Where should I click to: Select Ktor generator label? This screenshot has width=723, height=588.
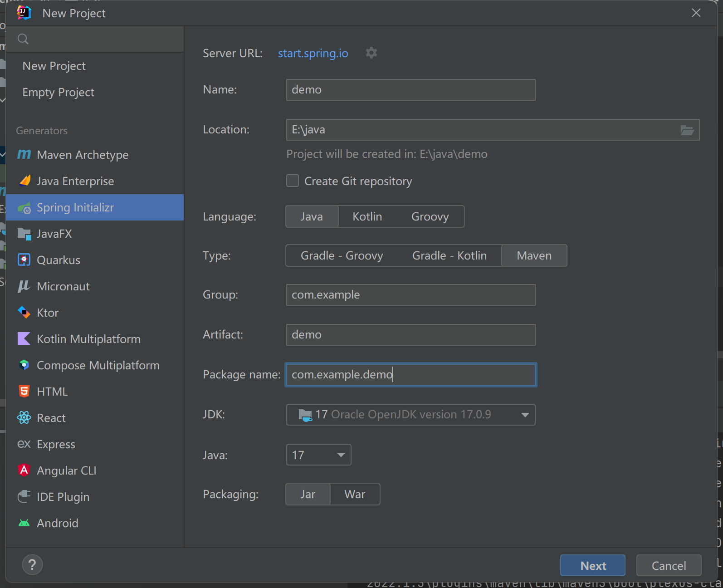tap(48, 313)
